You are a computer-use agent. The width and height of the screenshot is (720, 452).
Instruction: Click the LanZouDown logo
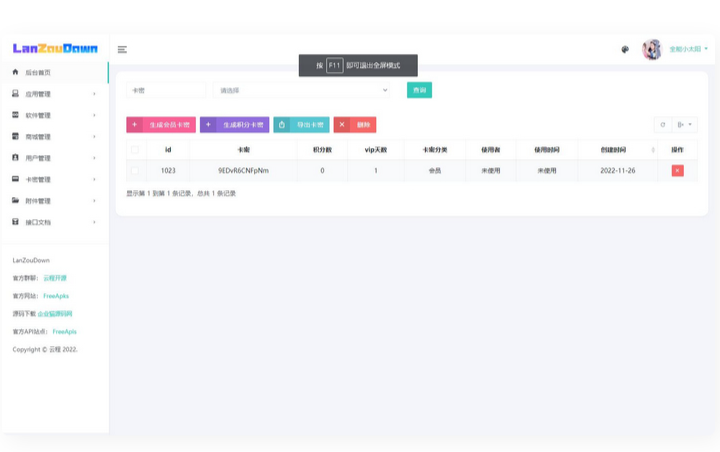[55, 48]
